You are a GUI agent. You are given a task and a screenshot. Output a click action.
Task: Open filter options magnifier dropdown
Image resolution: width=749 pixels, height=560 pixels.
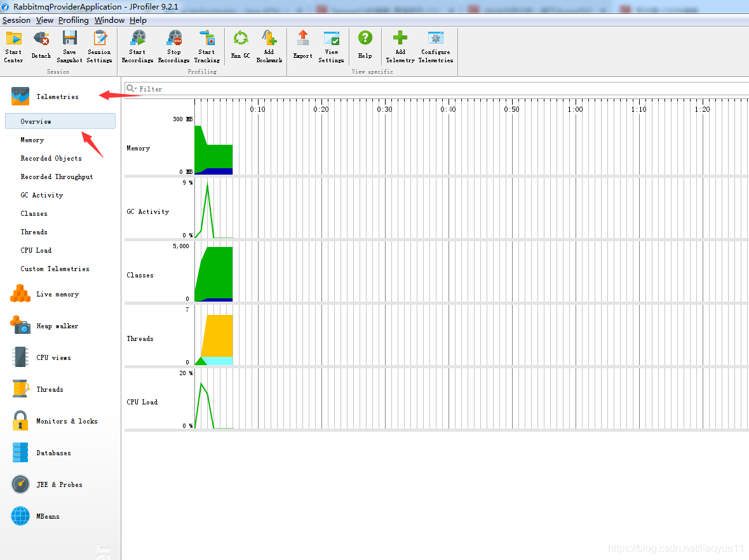click(132, 88)
